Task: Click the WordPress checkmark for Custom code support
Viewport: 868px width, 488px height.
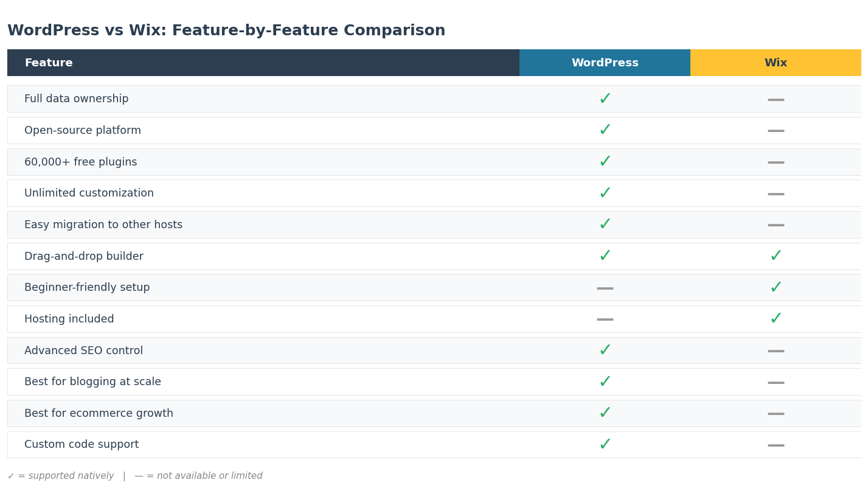Action: 605,445
